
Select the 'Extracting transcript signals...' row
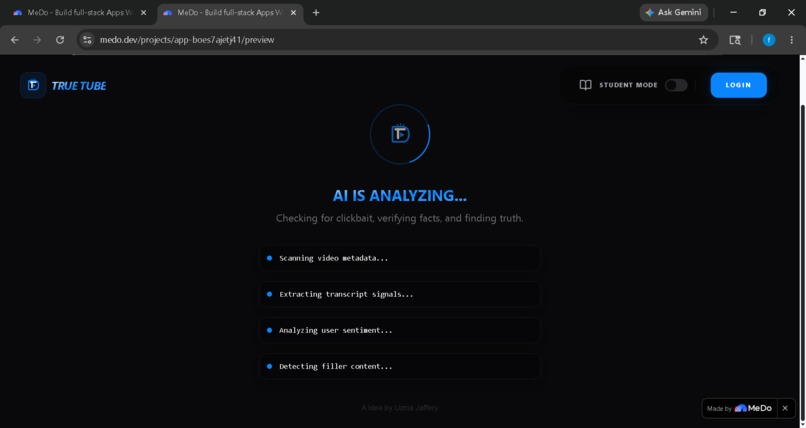(400, 294)
